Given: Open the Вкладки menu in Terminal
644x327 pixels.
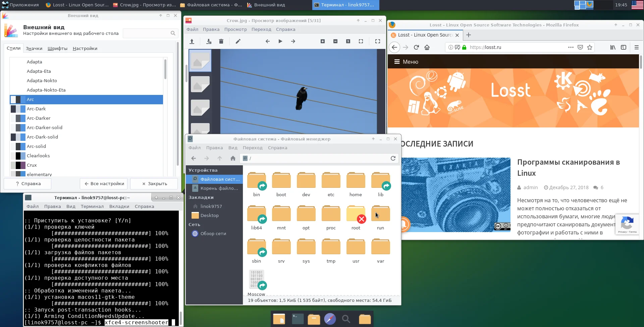Looking at the screenshot, I should point(119,206).
